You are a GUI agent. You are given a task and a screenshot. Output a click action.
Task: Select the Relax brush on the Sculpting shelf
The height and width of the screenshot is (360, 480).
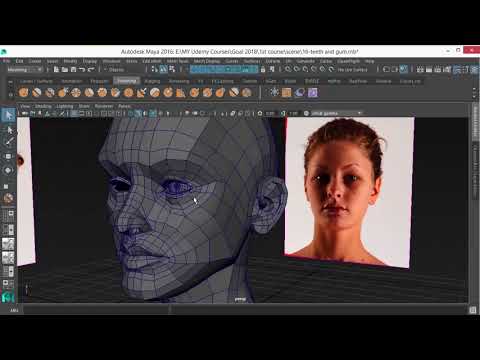50,92
